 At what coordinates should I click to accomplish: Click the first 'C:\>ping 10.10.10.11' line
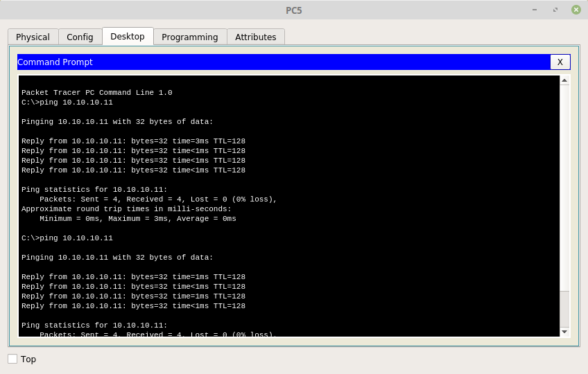[x=67, y=103]
